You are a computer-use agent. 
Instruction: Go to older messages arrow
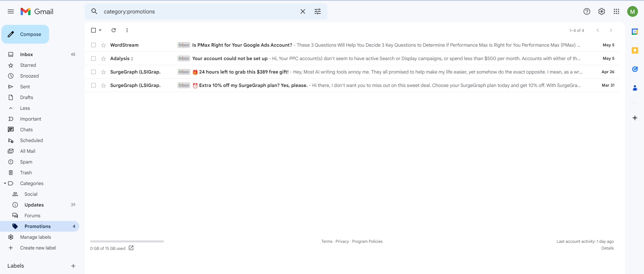611,30
